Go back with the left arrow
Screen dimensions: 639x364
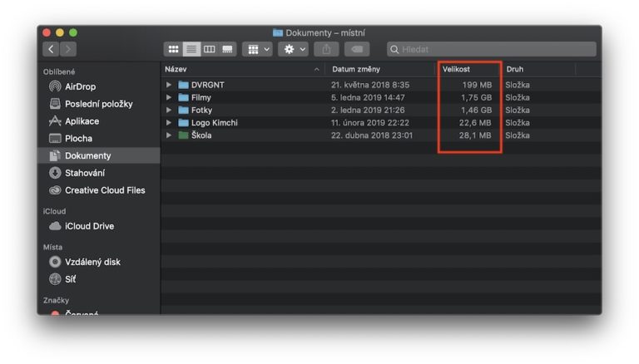coord(51,49)
